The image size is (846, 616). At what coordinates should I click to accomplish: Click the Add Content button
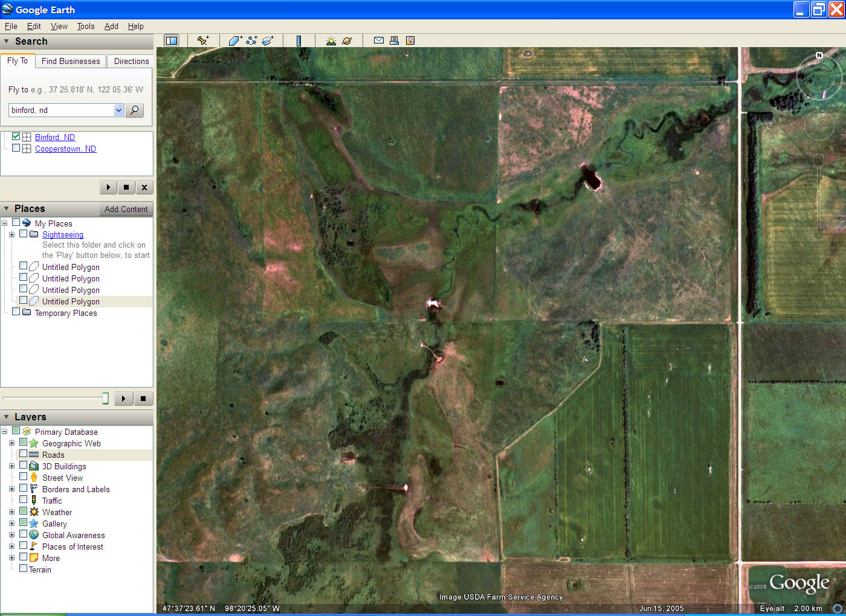point(126,209)
